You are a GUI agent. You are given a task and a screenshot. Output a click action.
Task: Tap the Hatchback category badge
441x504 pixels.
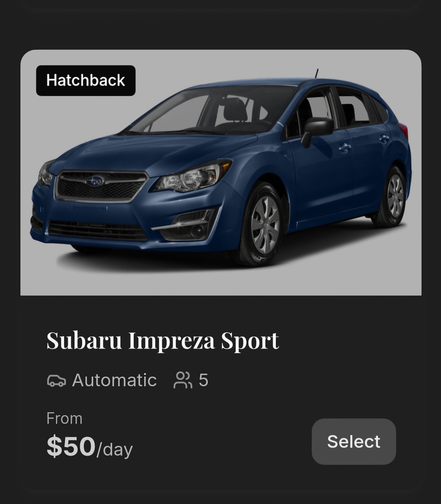click(x=86, y=81)
